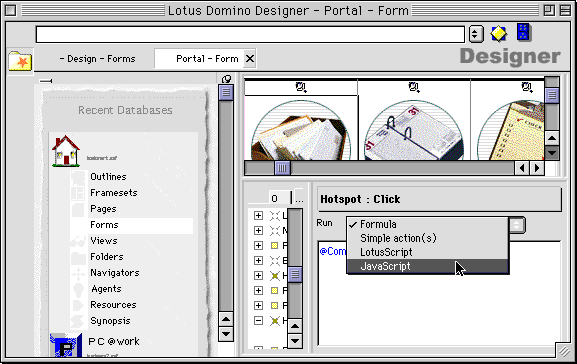Click the Synopsis design icon
This screenshot has height=364, width=577.
pyautogui.click(x=78, y=321)
